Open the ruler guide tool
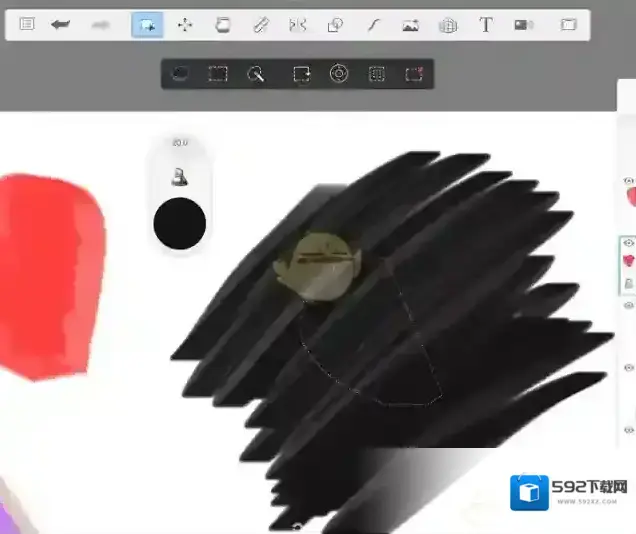This screenshot has height=534, width=636. tap(260, 25)
